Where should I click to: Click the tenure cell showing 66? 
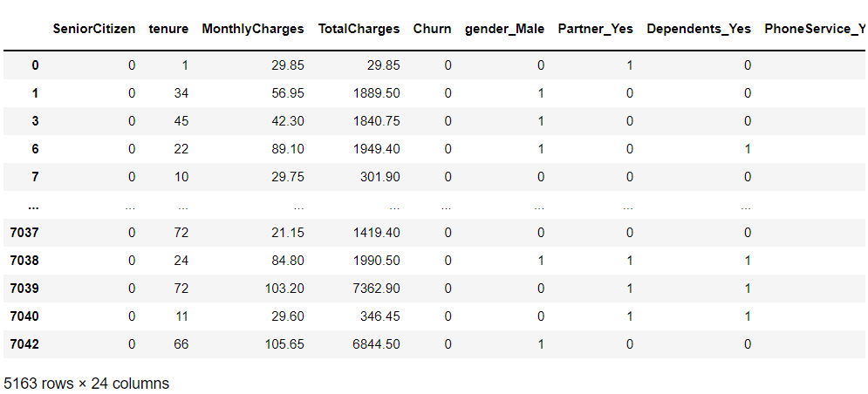pos(181,344)
